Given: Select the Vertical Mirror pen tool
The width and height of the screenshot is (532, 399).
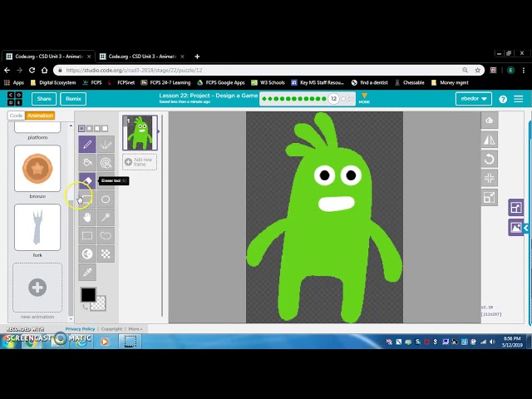Looking at the screenshot, I should coord(106,145).
